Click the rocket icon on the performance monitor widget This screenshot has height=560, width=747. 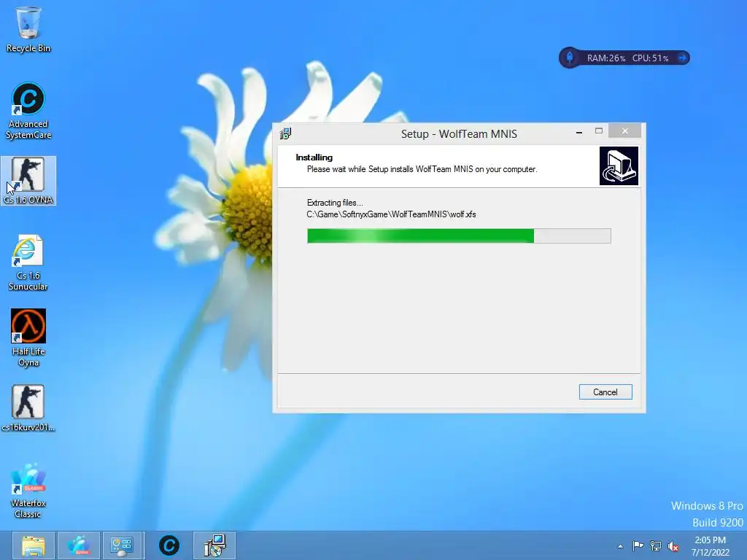pyautogui.click(x=569, y=58)
